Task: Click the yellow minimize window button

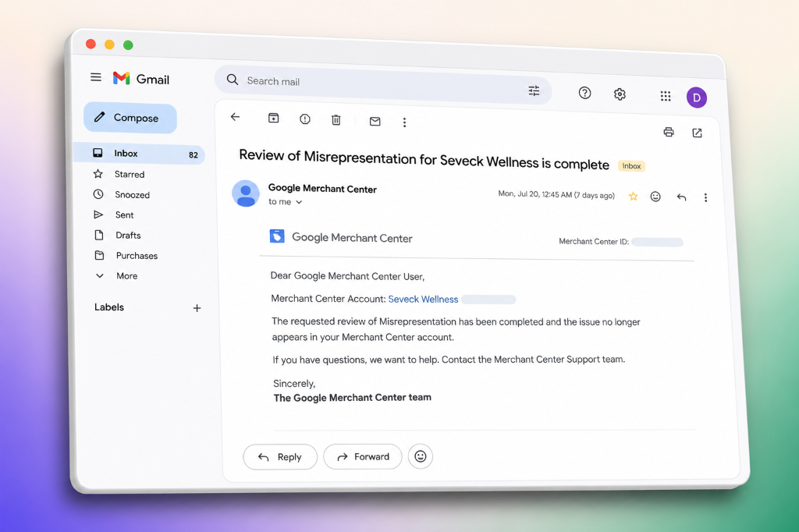Action: (x=109, y=44)
